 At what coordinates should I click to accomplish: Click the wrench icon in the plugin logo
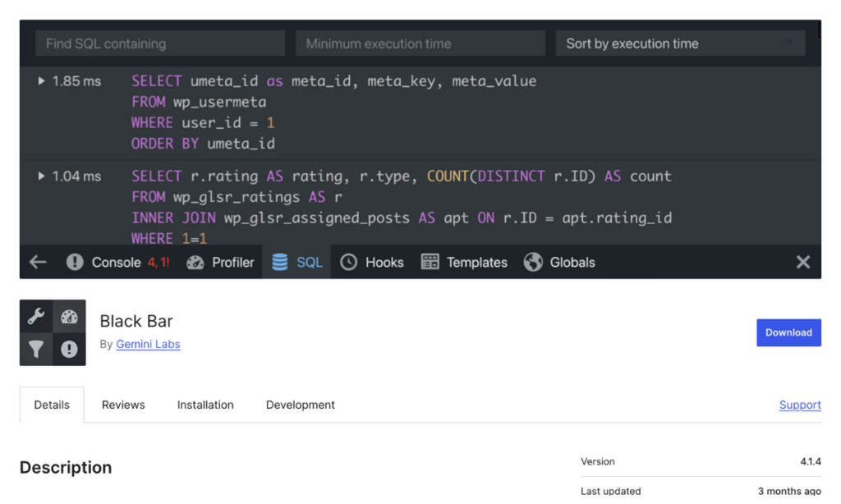[36, 316]
